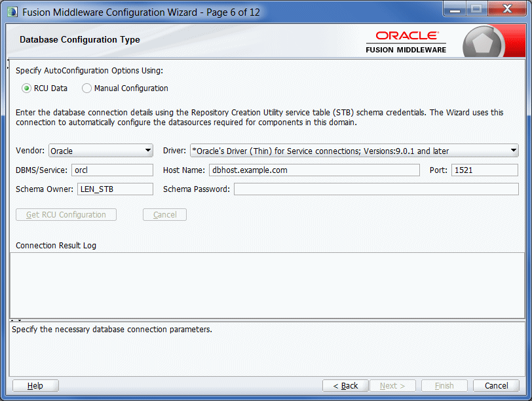The image size is (532, 401).
Task: Click the Finish button
Action: pyautogui.click(x=444, y=386)
